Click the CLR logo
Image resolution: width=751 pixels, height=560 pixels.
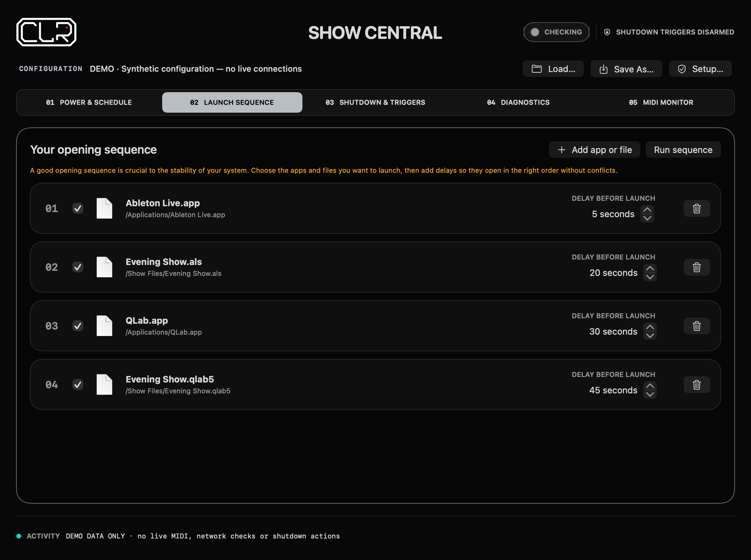click(x=46, y=32)
